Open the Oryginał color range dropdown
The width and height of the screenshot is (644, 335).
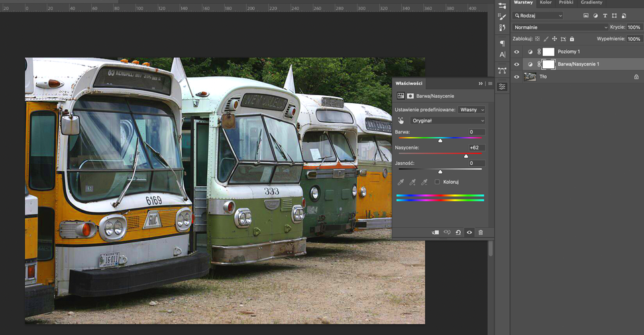tap(447, 121)
